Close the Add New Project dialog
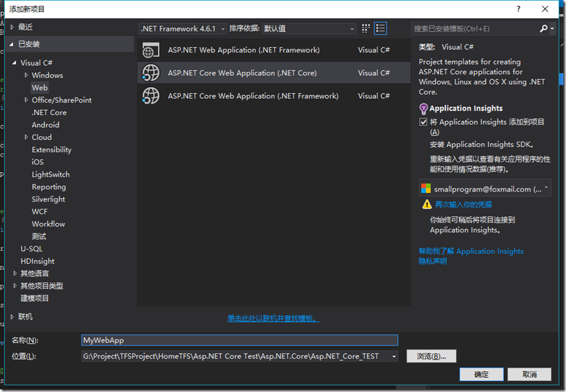The image size is (566, 392). 545,9
